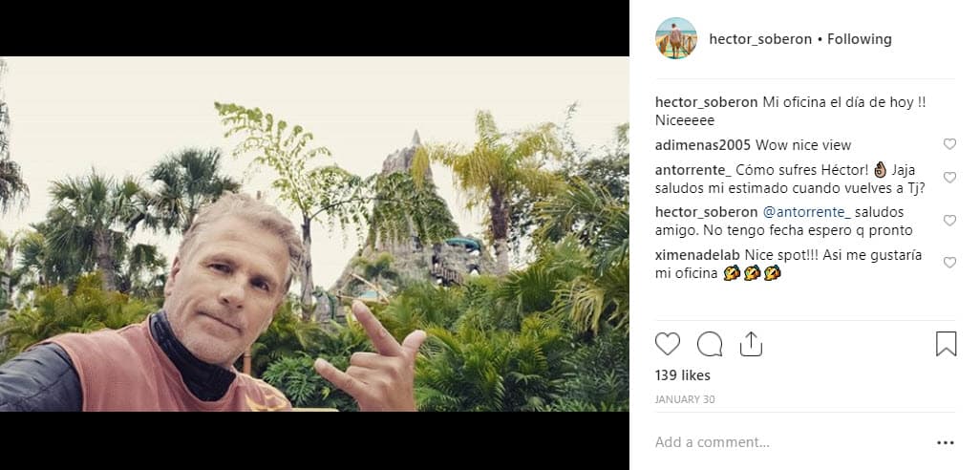980x470 pixels.
Task: View the 139 likes list
Action: (x=683, y=375)
